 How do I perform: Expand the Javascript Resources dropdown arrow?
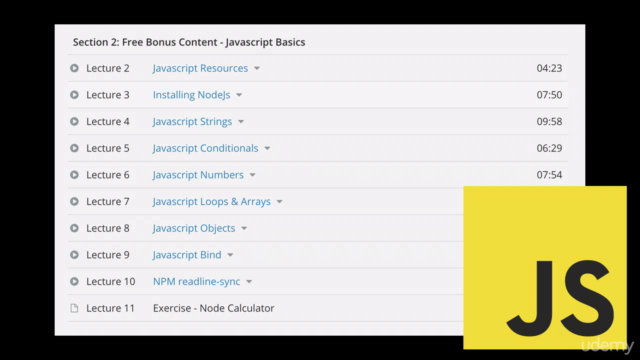[257, 69]
